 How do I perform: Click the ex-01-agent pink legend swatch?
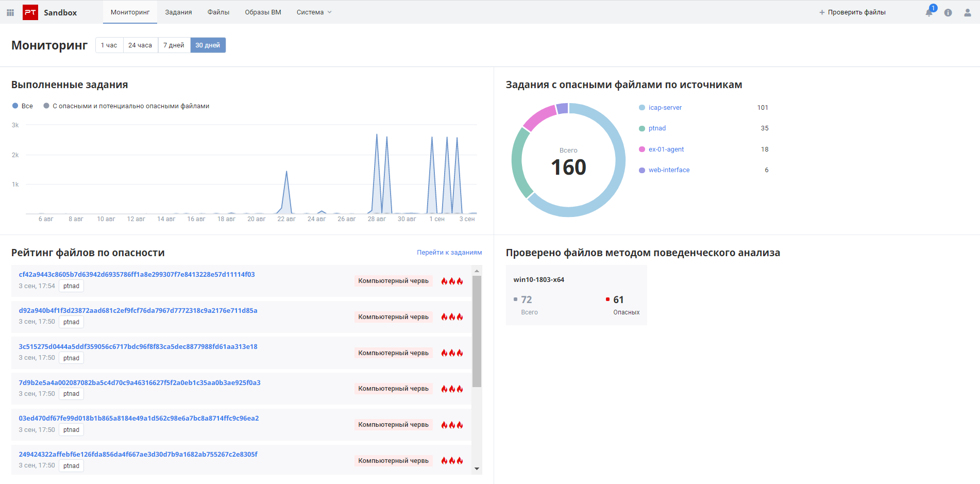click(642, 149)
